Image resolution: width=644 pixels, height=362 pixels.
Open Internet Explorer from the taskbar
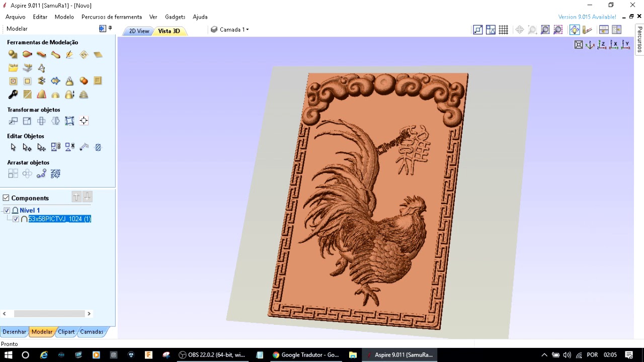click(44, 355)
